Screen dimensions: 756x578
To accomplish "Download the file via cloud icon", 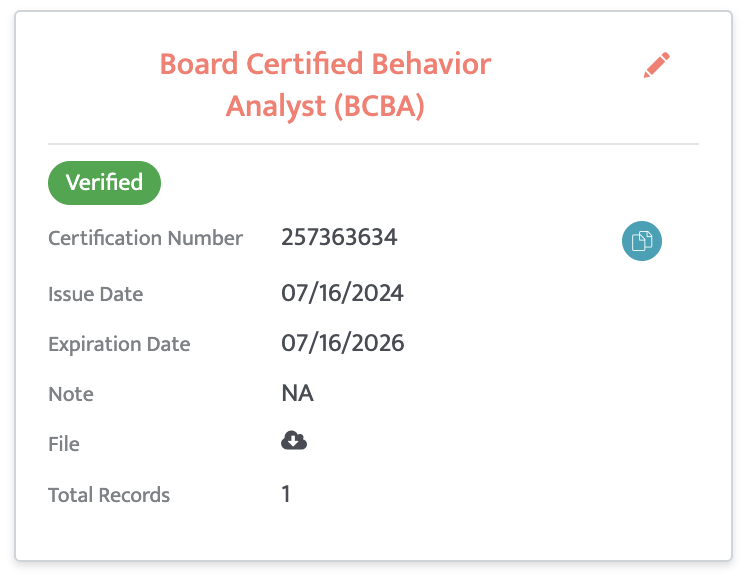I will pos(294,440).
